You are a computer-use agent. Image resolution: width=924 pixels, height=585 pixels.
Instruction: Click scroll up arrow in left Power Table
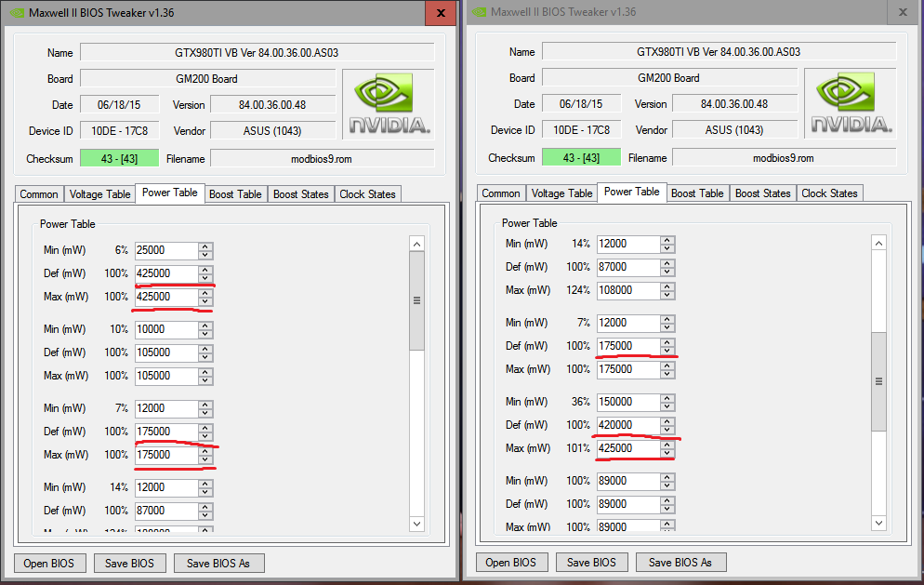coord(416,245)
